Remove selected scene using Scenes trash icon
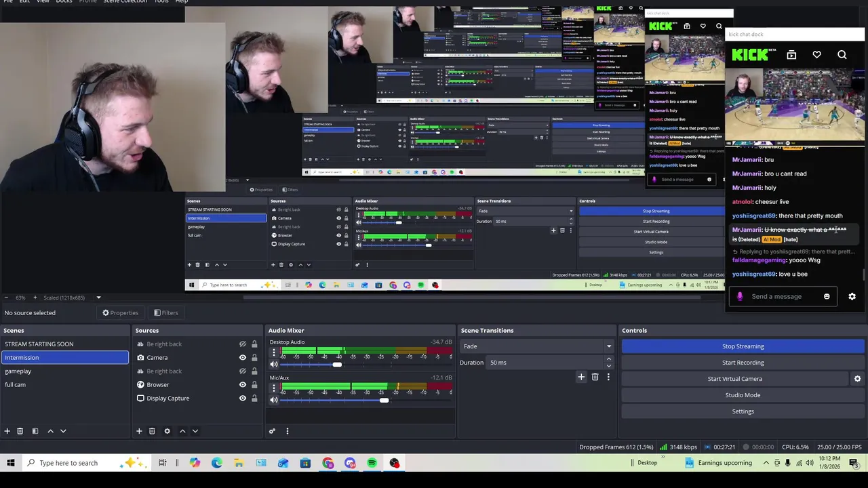The width and height of the screenshot is (868, 488). [x=20, y=431]
